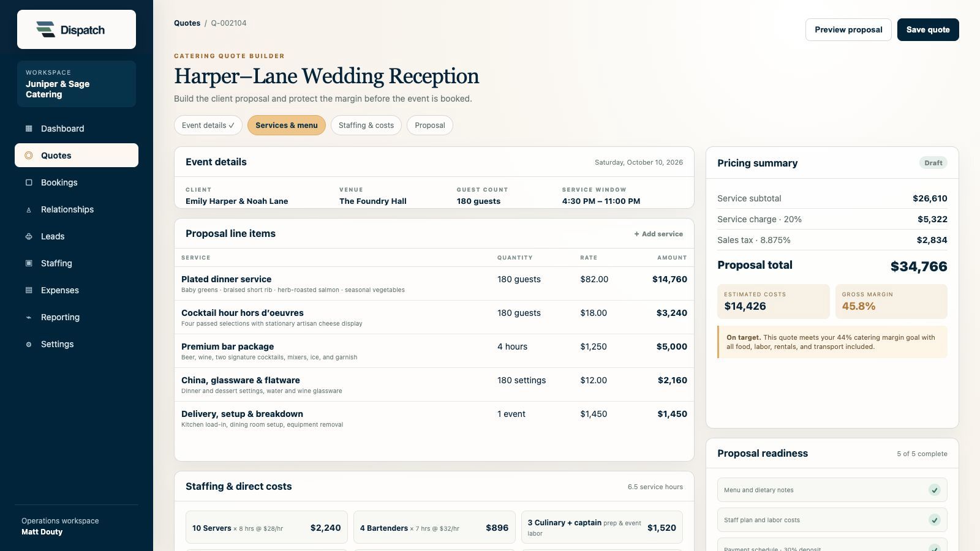This screenshot has width=980, height=551.
Task: Click the Gross margin 45.8% tile
Action: (891, 301)
